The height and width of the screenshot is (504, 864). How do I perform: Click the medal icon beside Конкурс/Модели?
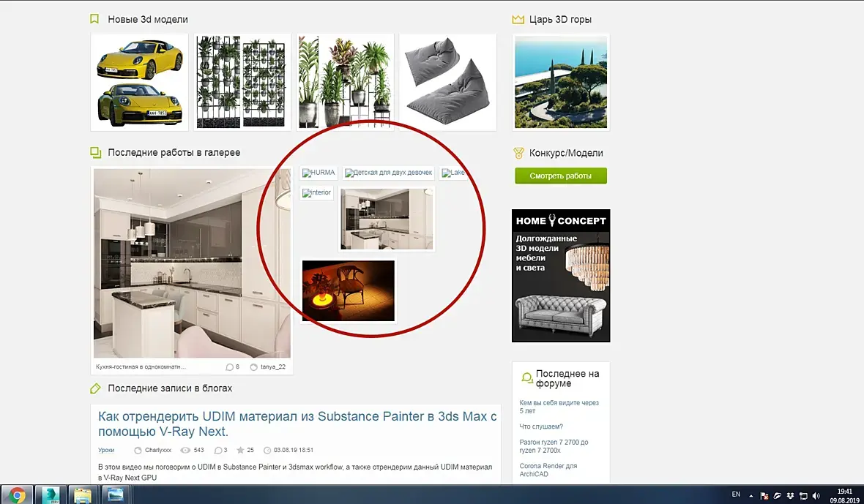[518, 153]
